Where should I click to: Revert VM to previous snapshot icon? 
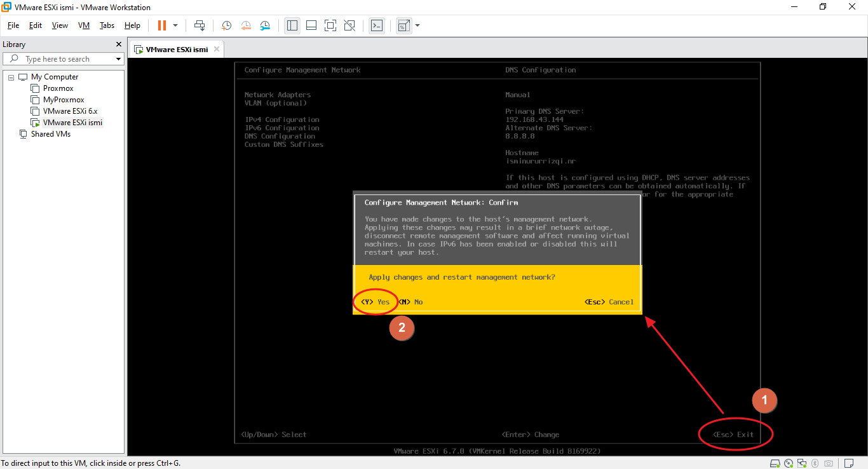(246, 25)
